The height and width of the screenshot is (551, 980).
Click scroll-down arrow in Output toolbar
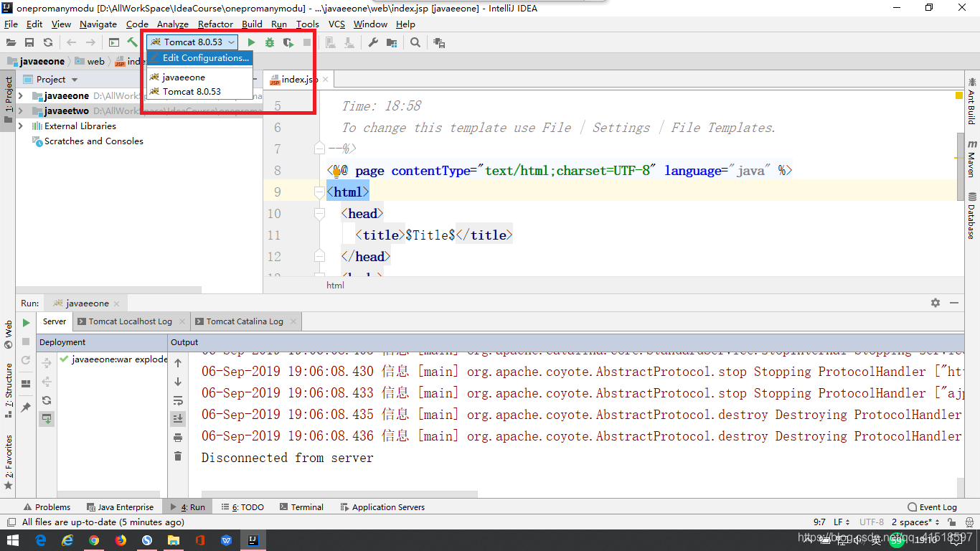(178, 382)
